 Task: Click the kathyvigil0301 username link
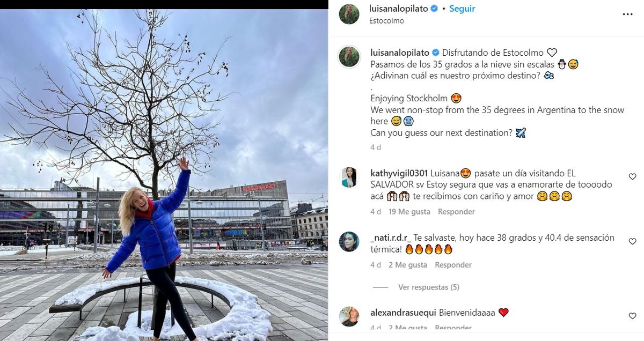pyautogui.click(x=399, y=173)
